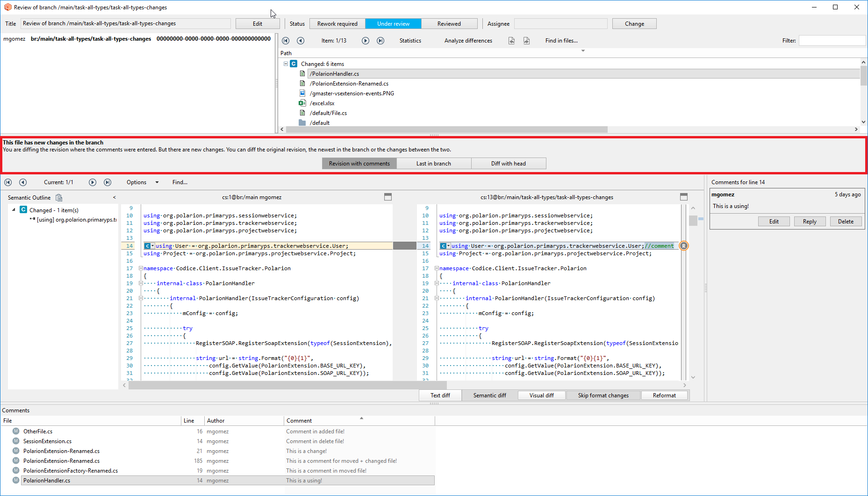
Task: Collapse the Changed: 6 items tree node
Action: [x=286, y=64]
